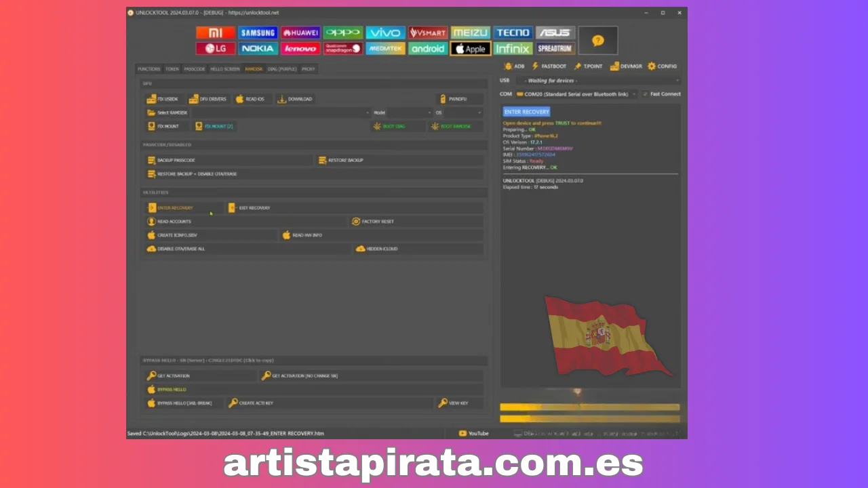Click the FIX MOUNT [2] button

tap(214, 126)
